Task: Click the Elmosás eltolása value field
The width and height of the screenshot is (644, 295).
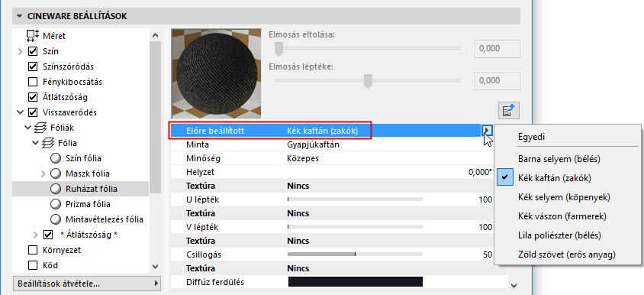Action: [x=497, y=49]
